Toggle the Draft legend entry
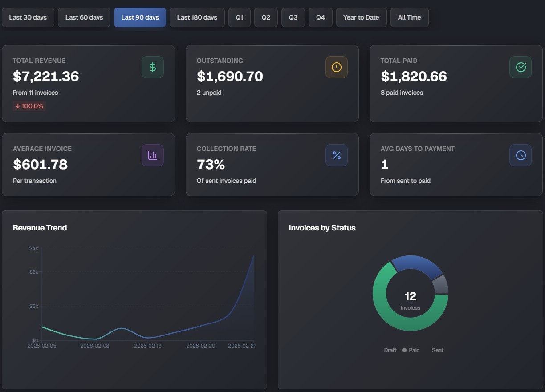This screenshot has width=545, height=392. click(390, 350)
